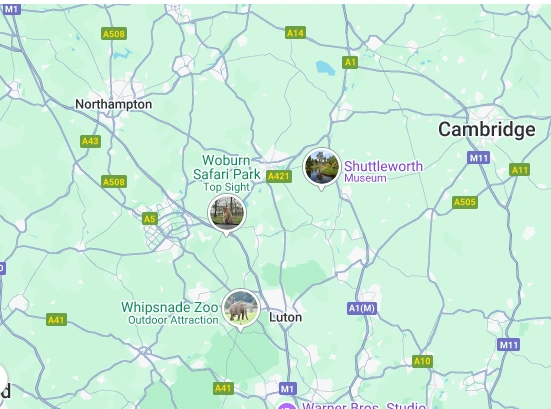Click the Whipsnade Zoo Outdoor Attraction label
Image resolution: width=551 pixels, height=409 pixels.
[170, 313]
